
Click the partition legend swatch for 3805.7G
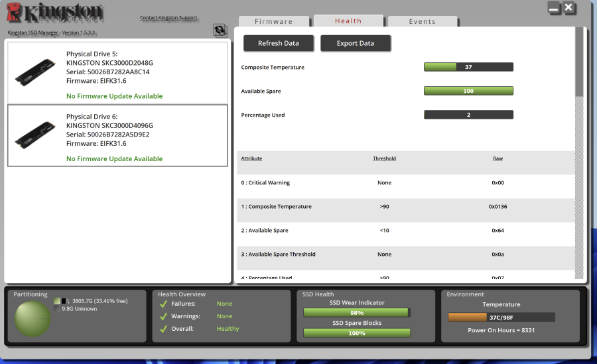coord(57,301)
